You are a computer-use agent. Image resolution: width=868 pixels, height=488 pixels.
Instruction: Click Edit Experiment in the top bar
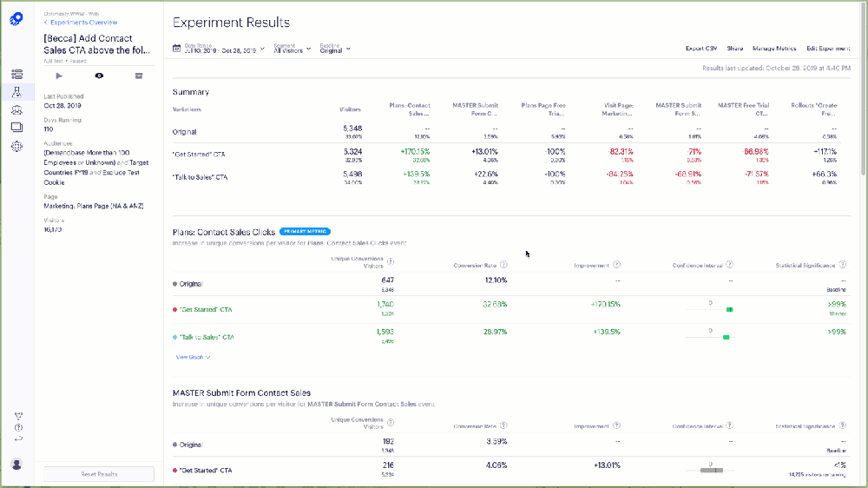pos(829,49)
